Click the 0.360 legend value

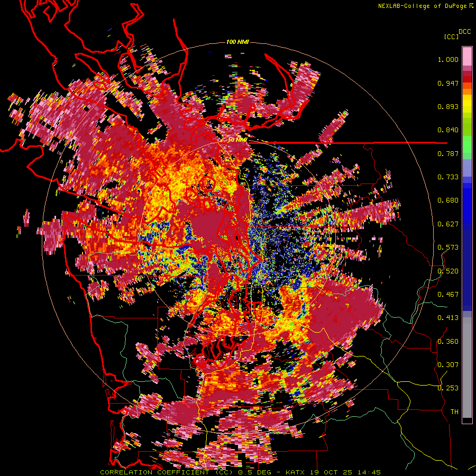coord(448,342)
